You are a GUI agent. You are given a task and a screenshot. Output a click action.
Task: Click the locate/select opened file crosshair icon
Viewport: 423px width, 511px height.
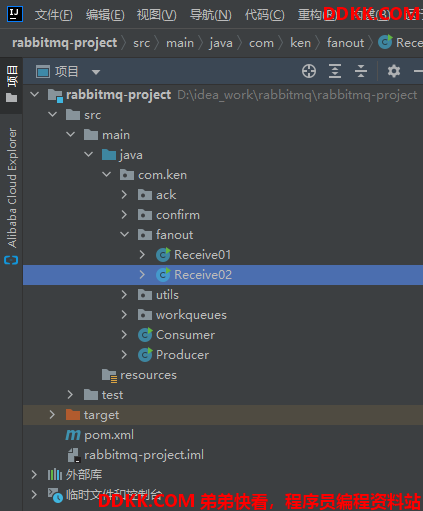pos(309,71)
